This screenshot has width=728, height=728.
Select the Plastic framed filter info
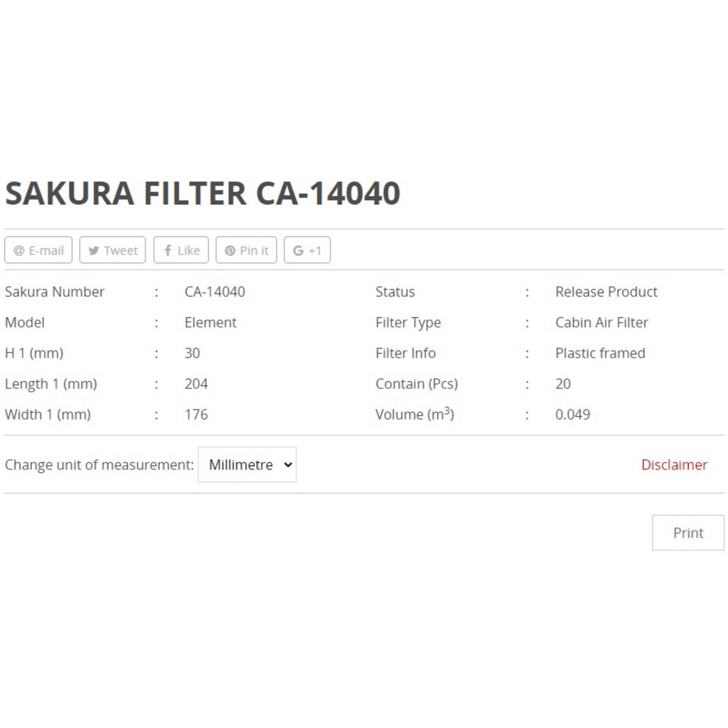[x=600, y=353]
